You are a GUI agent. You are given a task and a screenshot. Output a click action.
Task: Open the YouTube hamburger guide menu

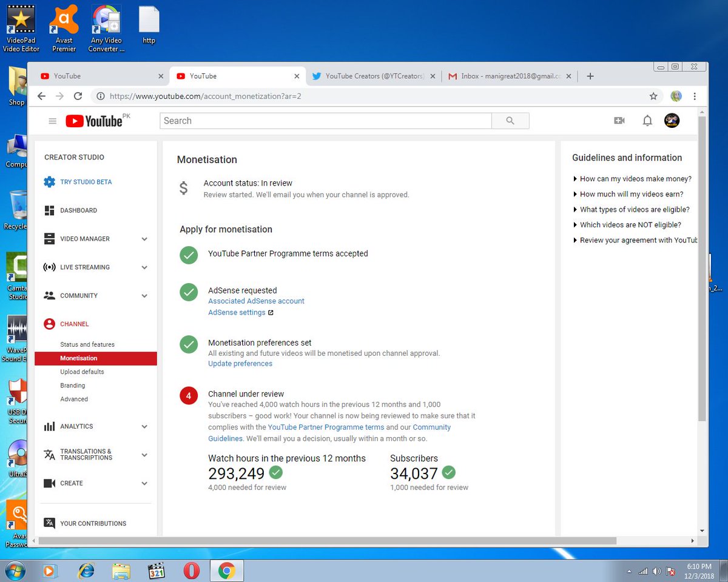pyautogui.click(x=53, y=121)
